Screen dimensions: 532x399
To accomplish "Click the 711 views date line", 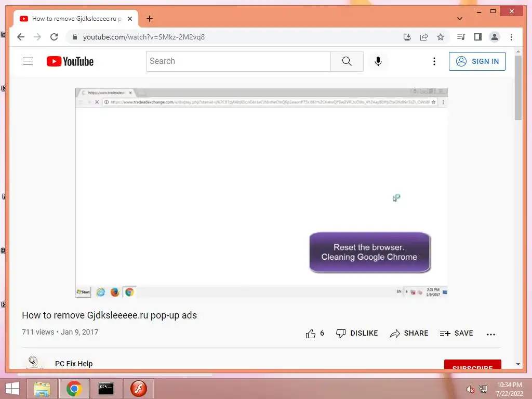I will (60, 332).
